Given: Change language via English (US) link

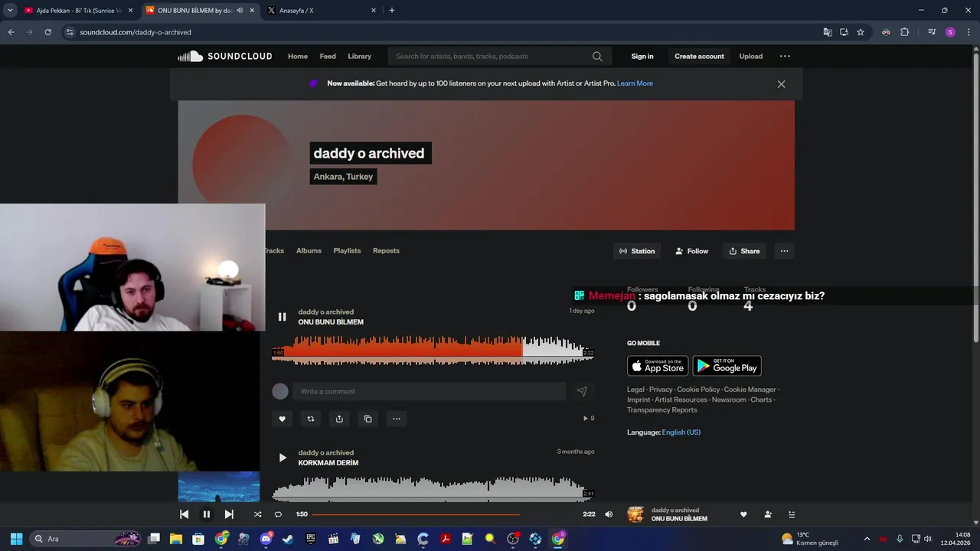Looking at the screenshot, I should tap(681, 432).
